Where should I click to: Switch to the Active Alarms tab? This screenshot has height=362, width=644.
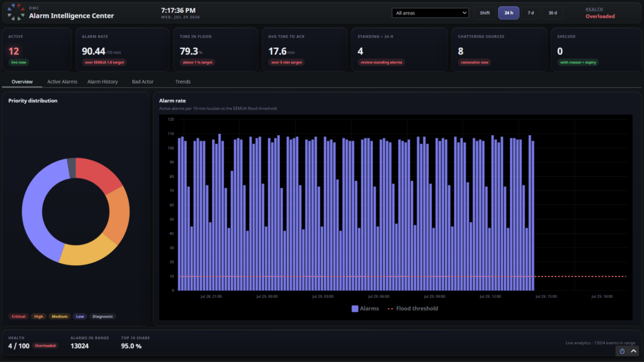click(x=62, y=82)
